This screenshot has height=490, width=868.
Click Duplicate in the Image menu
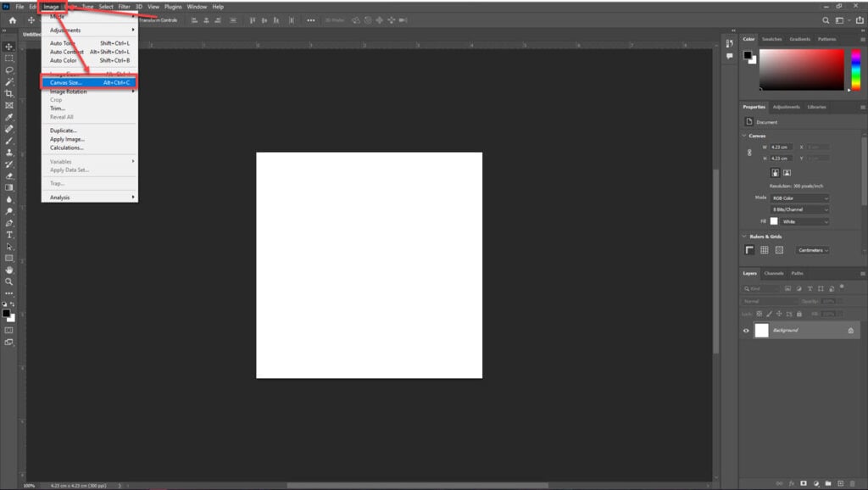pos(64,131)
